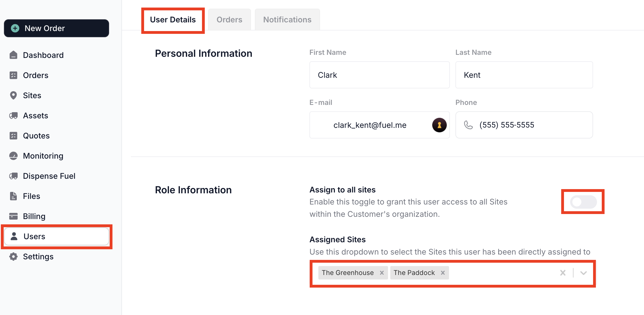This screenshot has height=315, width=644.
Task: Click the Dashboard house icon
Action: (x=13, y=55)
